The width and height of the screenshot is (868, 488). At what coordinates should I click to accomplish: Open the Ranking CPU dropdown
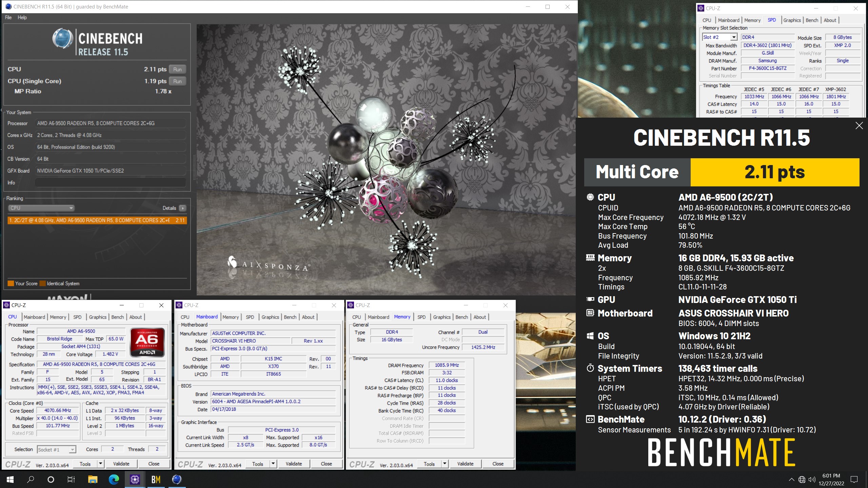coord(41,208)
